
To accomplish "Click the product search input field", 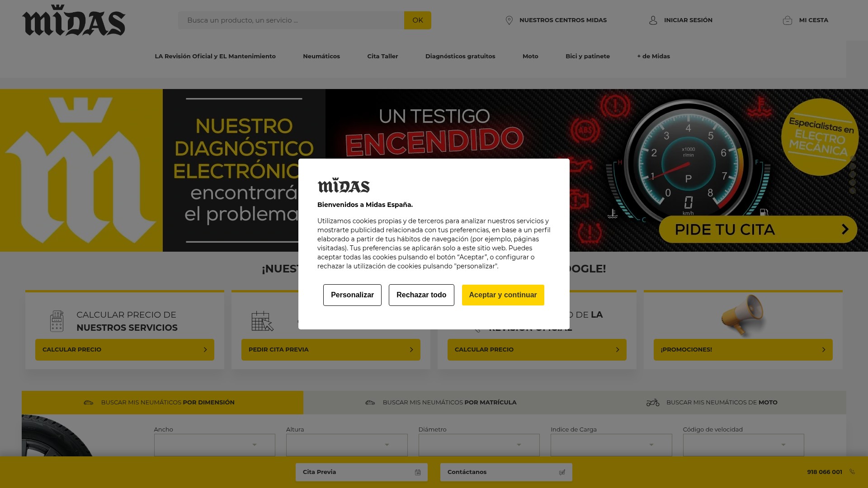I will coord(291,20).
